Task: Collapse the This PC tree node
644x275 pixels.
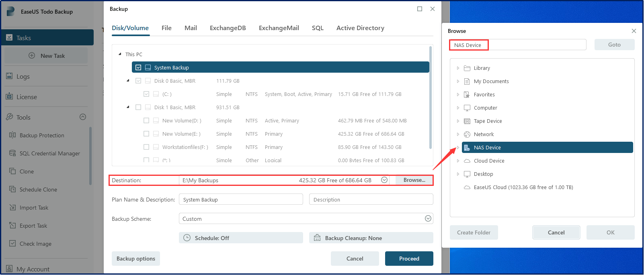Action: [120, 54]
